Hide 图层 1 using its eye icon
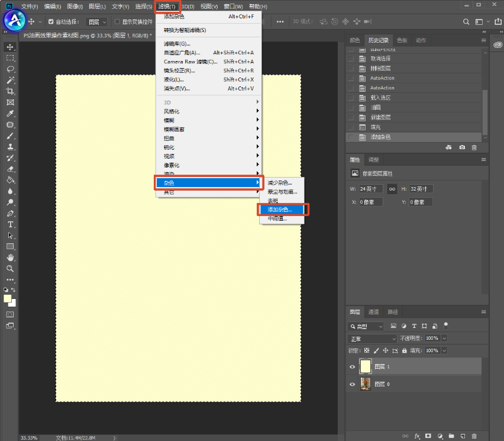 tap(353, 366)
